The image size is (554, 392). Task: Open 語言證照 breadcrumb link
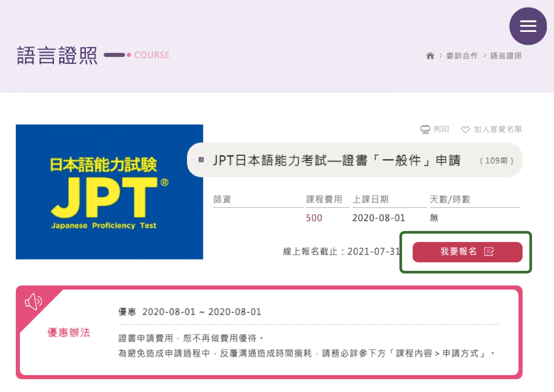506,56
